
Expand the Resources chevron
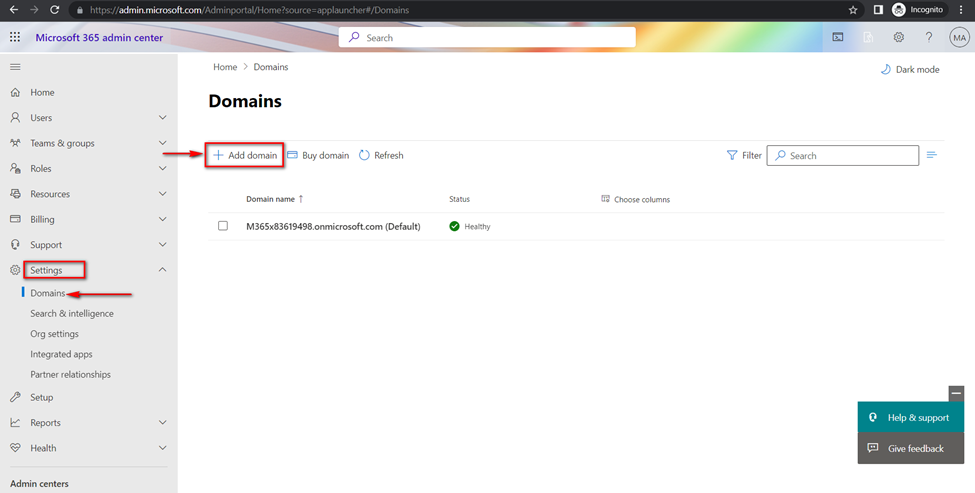(x=163, y=194)
